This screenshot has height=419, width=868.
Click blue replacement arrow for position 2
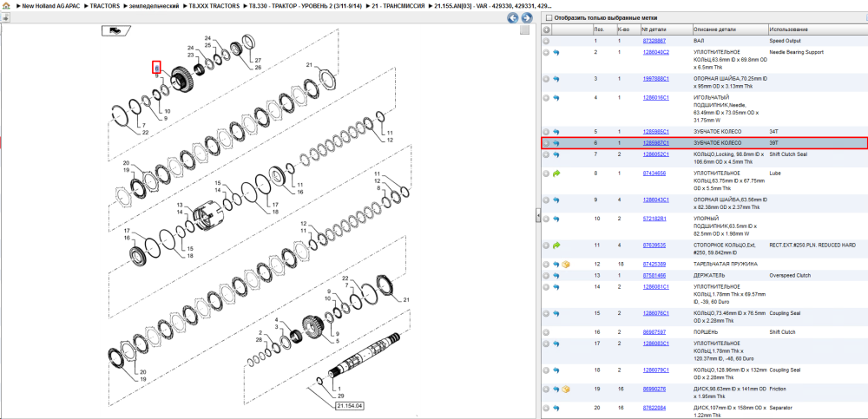pos(556,52)
